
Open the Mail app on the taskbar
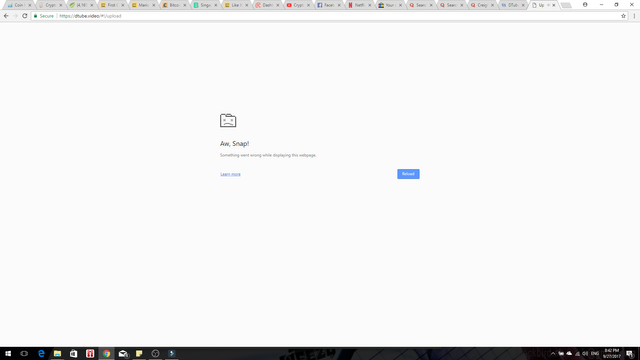(123, 353)
